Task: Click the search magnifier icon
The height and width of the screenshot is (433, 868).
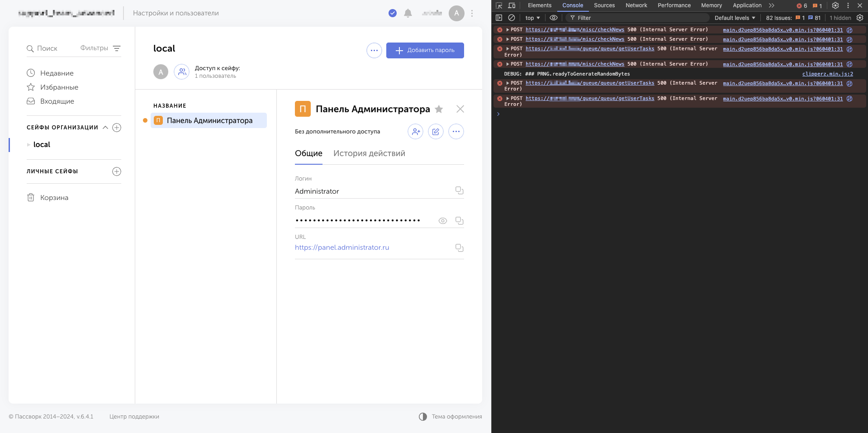Action: [30, 48]
